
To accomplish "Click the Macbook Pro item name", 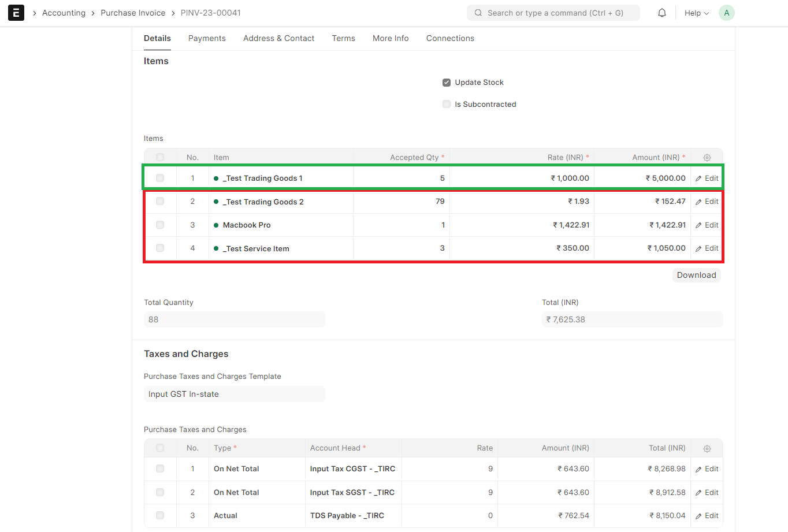I will (247, 225).
